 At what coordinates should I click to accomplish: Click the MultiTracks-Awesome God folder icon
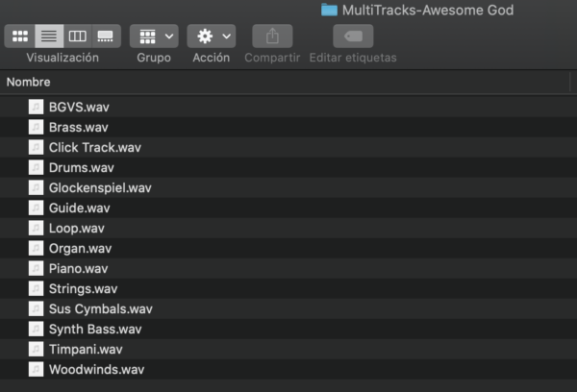point(329,10)
